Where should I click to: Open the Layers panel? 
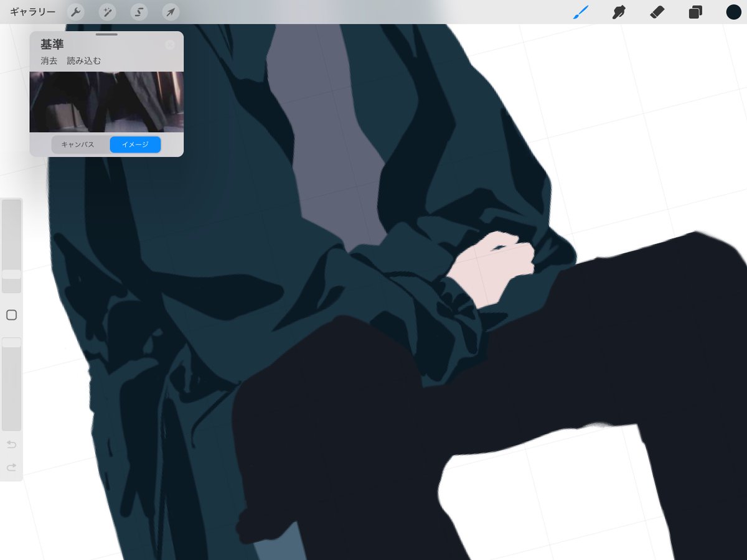coord(695,12)
